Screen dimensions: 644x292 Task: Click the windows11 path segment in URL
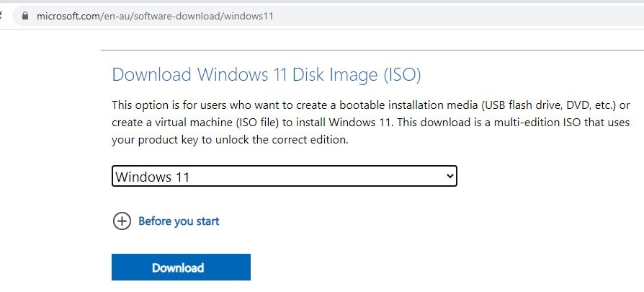(250, 16)
